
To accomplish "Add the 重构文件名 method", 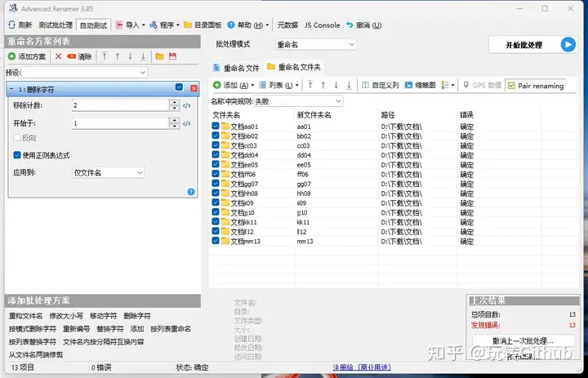I will point(26,316).
